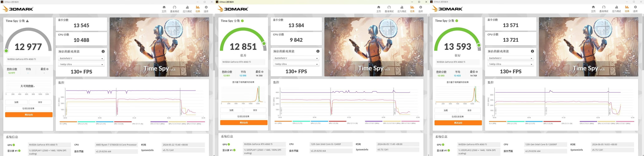Click the info icon beside 预估的游戏效能 in left window
The image size is (644, 156).
click(103, 51)
